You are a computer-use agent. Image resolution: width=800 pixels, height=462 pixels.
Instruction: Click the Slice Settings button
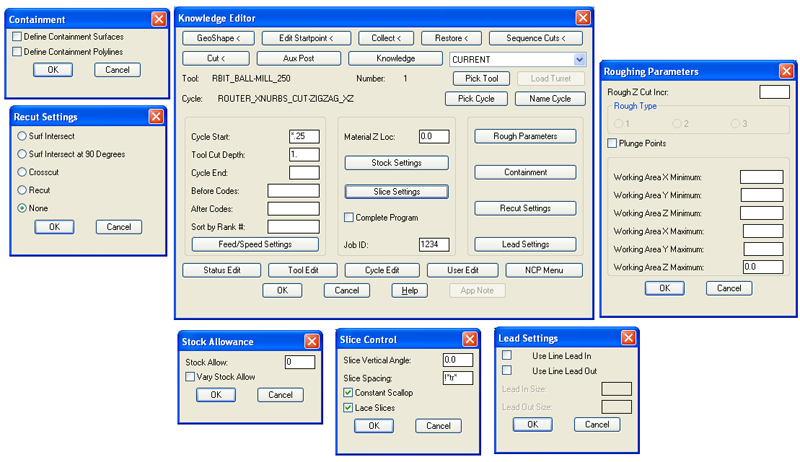[x=396, y=191]
